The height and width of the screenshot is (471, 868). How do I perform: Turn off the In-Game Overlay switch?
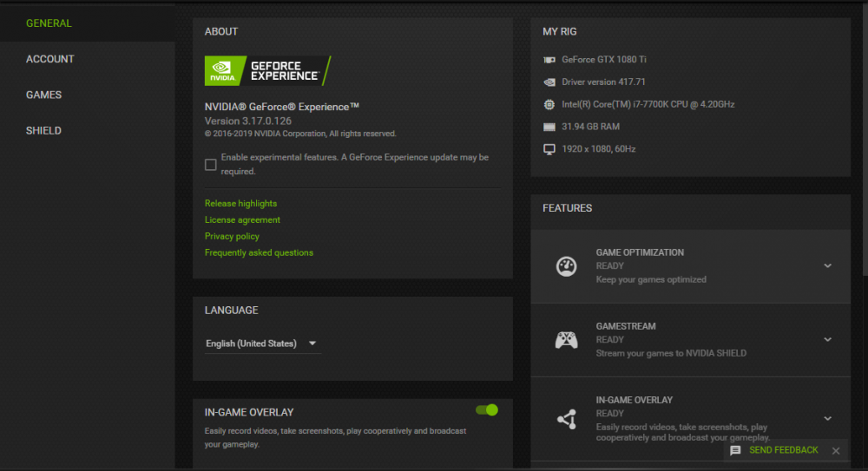coord(487,410)
